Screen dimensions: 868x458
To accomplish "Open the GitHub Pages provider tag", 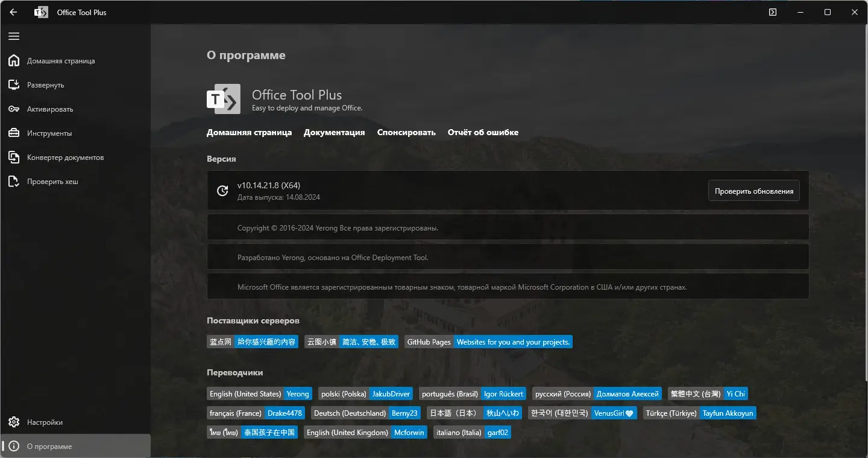I will (488, 342).
